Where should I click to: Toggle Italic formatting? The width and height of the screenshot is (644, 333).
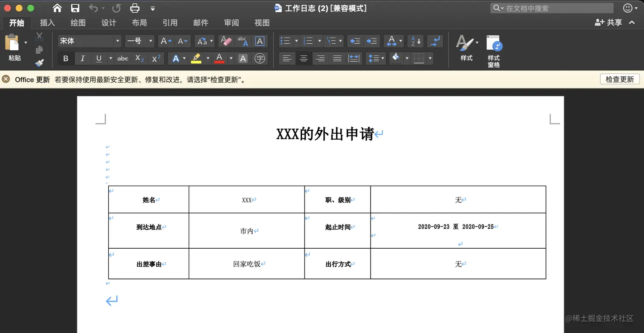[x=82, y=58]
